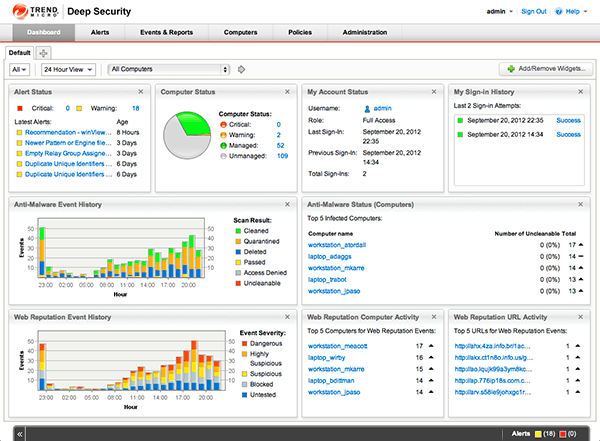Click the green plus Add/Remove Widgets icon
Viewport: 600px width, 441px height.
pos(512,69)
